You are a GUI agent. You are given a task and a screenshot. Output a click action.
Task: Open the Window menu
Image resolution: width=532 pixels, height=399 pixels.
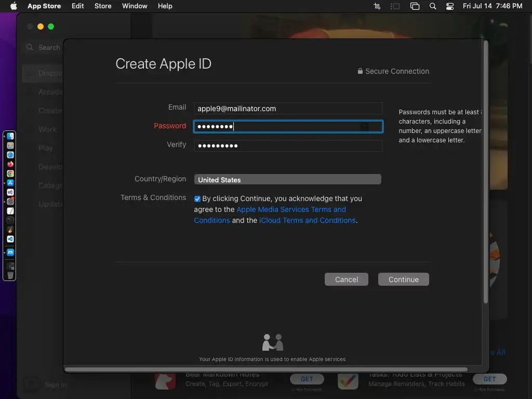(135, 6)
